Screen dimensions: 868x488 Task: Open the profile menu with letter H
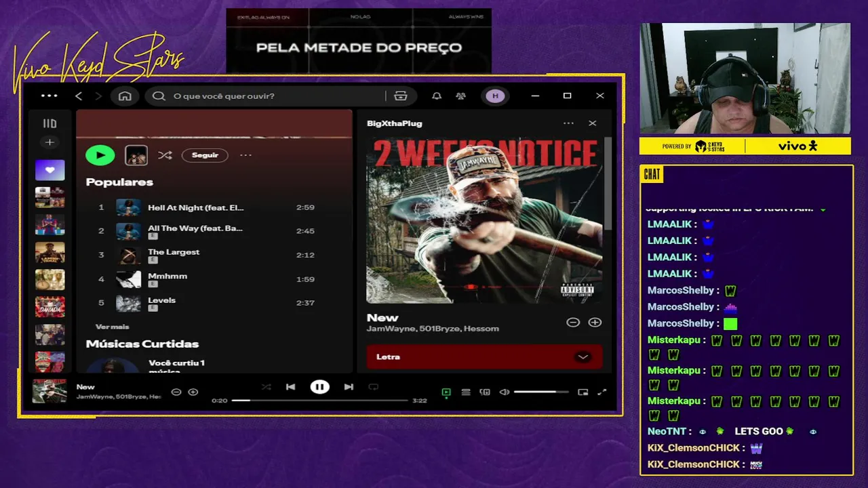[495, 96]
